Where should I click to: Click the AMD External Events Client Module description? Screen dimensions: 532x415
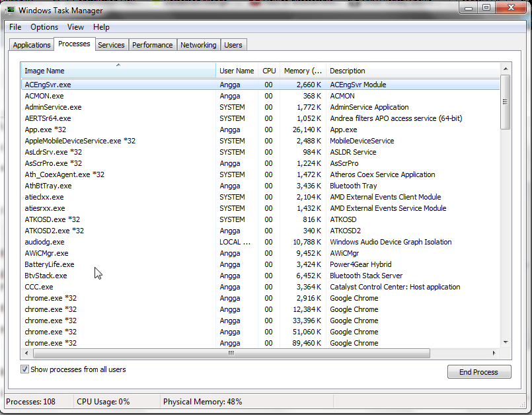(x=385, y=197)
